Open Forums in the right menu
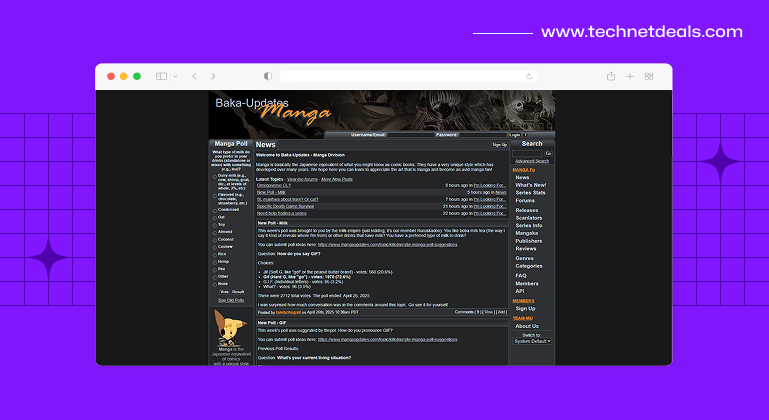The width and height of the screenshot is (769, 420). 525,201
